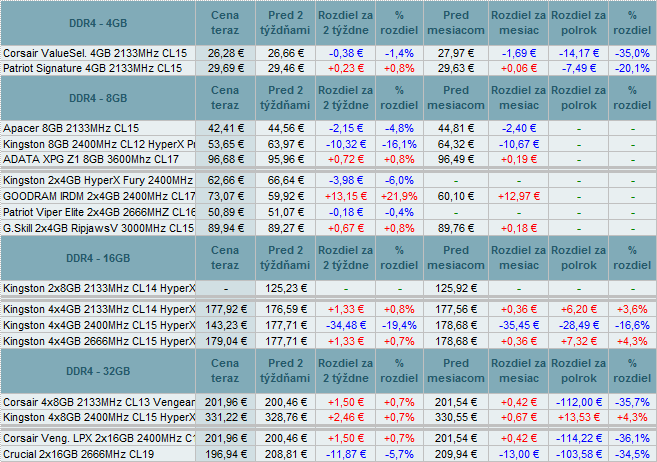Viewport: 657px width, 462px height.
Task: Select the -35,0% Corsair ValueSel. percent cell
Action: (x=632, y=53)
